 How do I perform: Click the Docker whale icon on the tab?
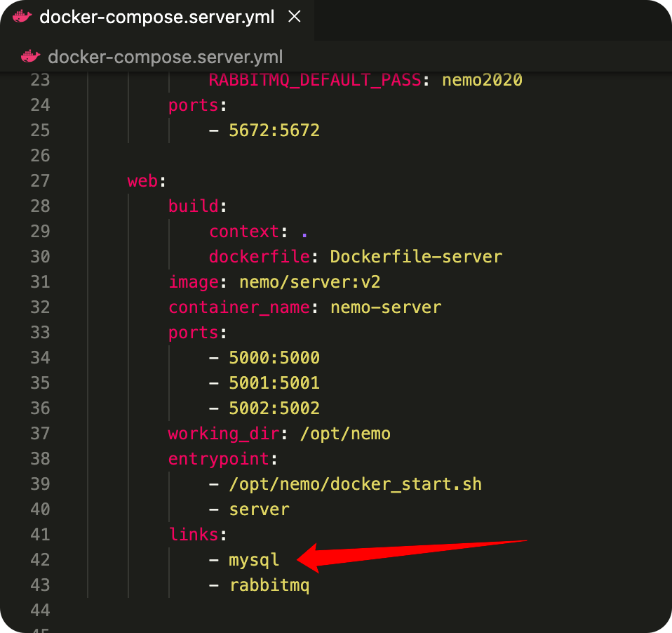21,17
